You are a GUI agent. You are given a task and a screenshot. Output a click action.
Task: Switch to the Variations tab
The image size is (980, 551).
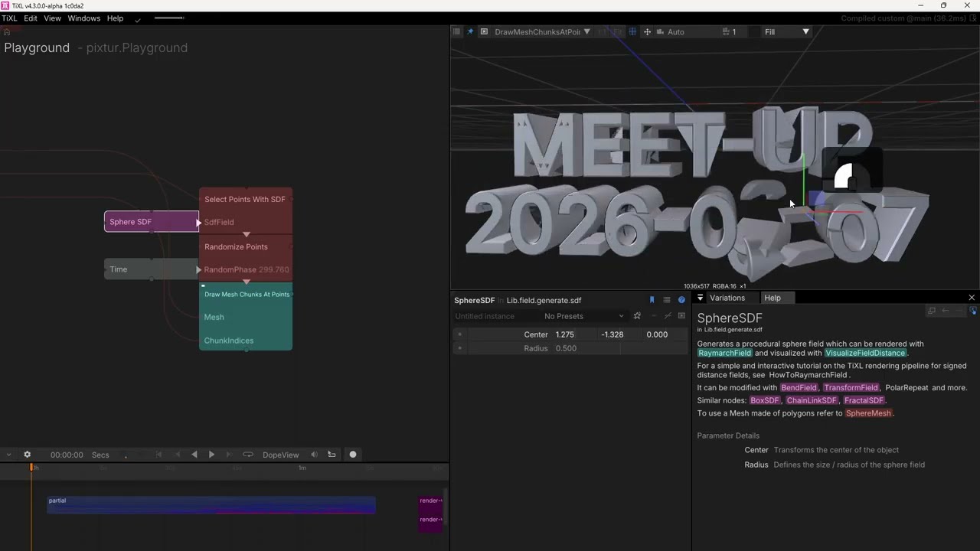click(x=727, y=298)
